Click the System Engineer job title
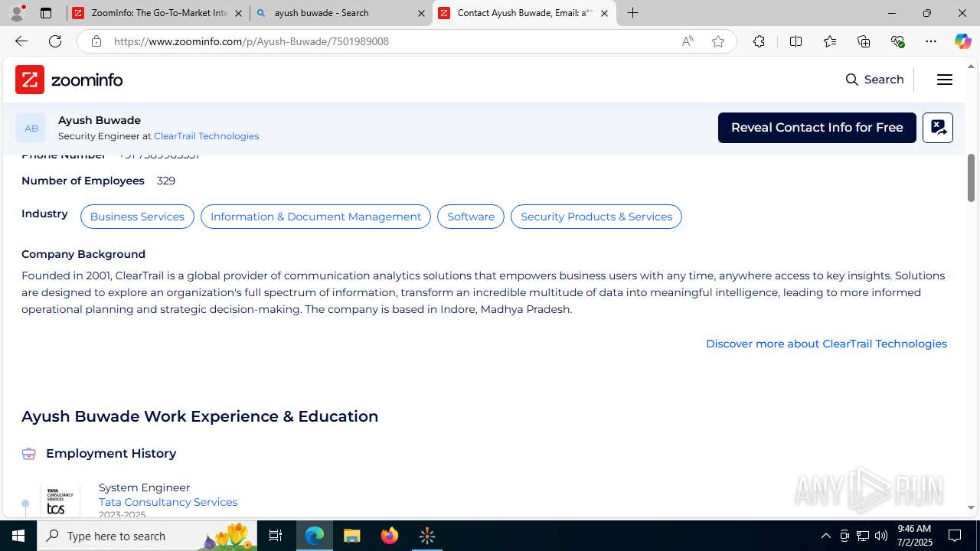 (144, 487)
